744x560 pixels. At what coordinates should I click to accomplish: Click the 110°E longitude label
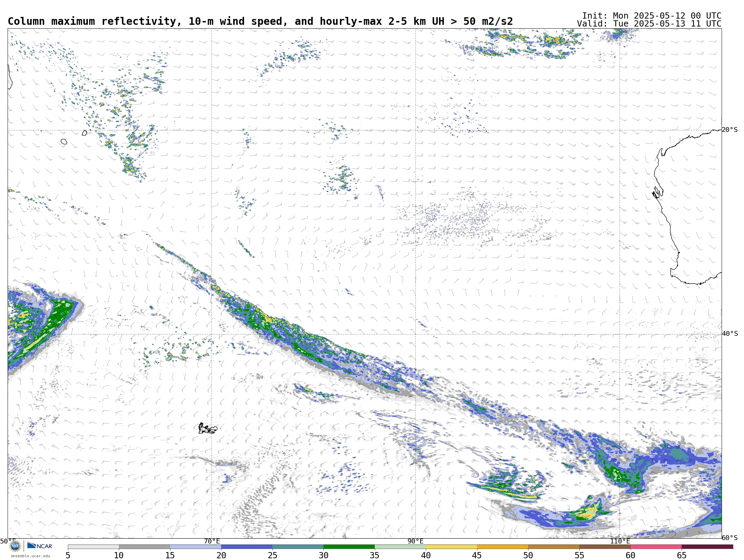(620, 541)
